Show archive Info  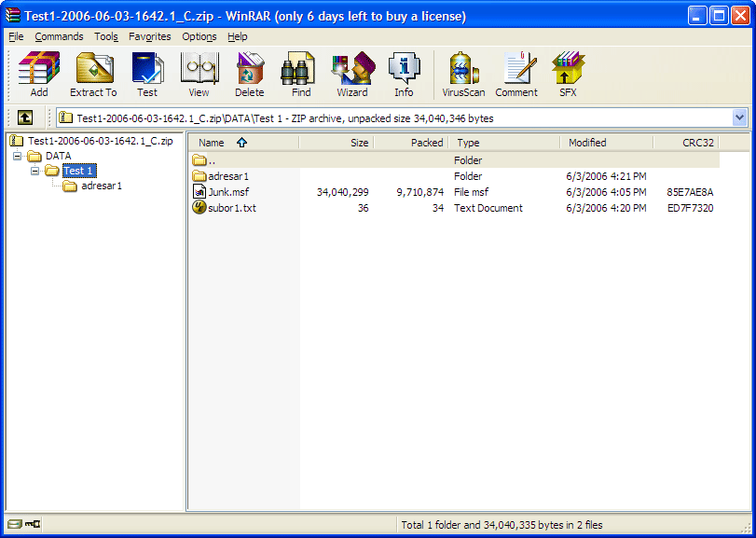click(x=404, y=75)
